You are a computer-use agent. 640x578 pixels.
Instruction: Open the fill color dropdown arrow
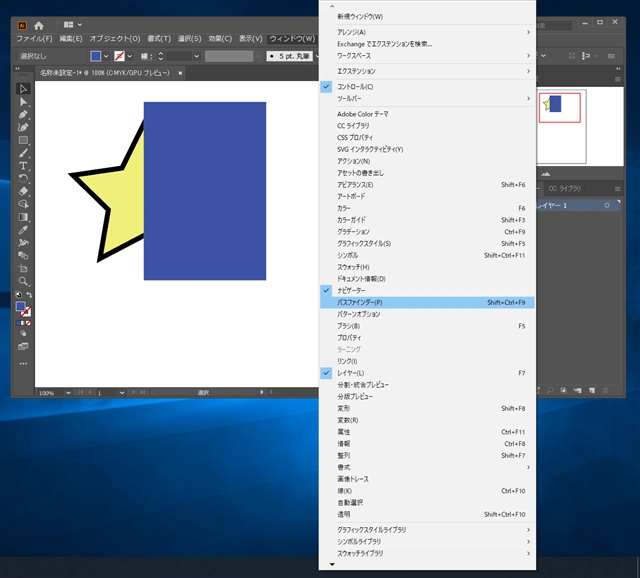tap(106, 56)
